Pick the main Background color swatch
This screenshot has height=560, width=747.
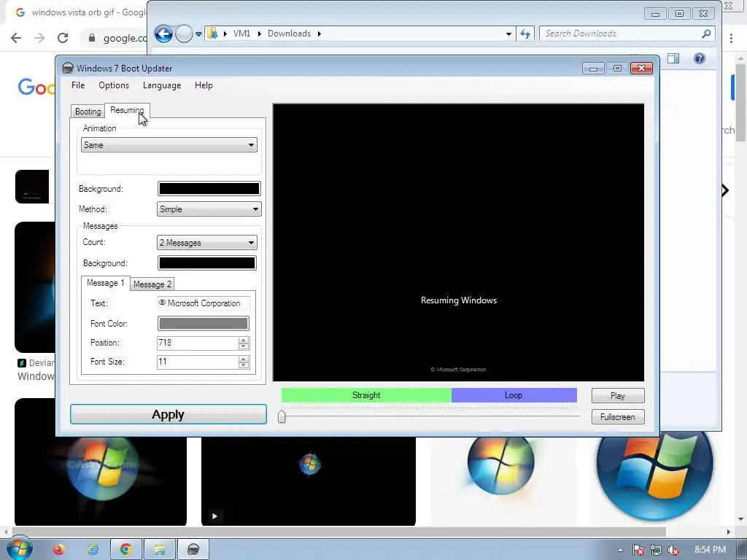click(209, 189)
